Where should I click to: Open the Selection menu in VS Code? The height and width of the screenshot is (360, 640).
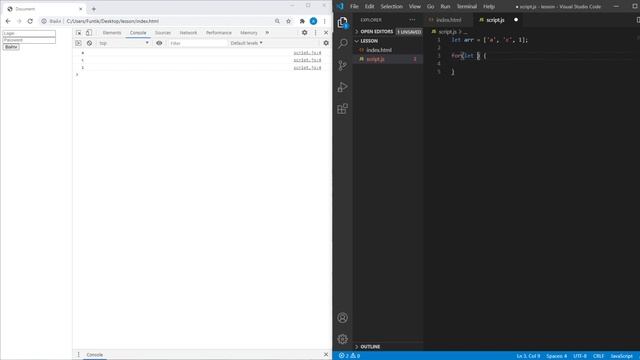391,7
